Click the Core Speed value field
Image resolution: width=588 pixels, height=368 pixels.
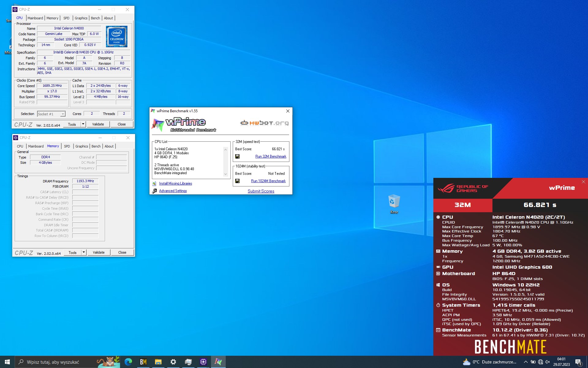coord(52,86)
